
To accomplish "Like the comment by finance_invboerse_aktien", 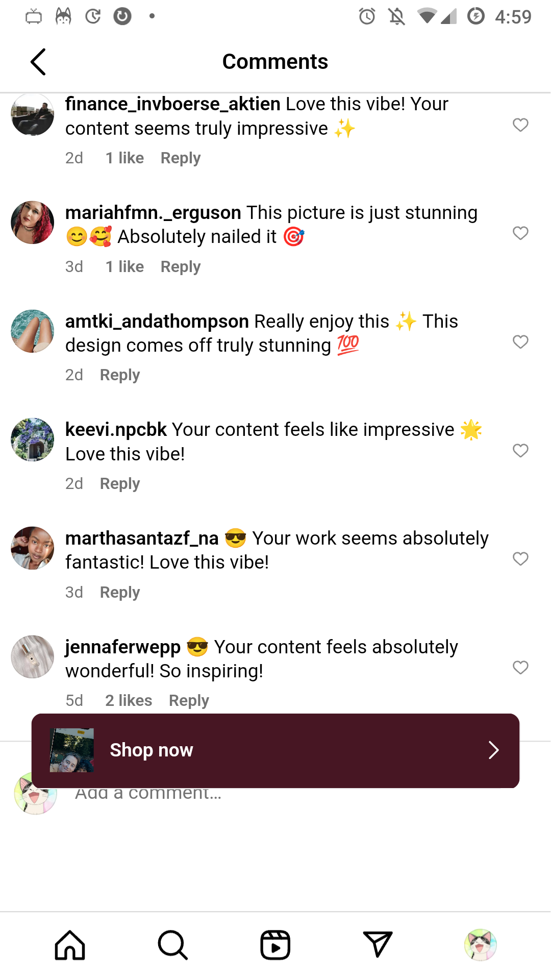I will (x=520, y=125).
